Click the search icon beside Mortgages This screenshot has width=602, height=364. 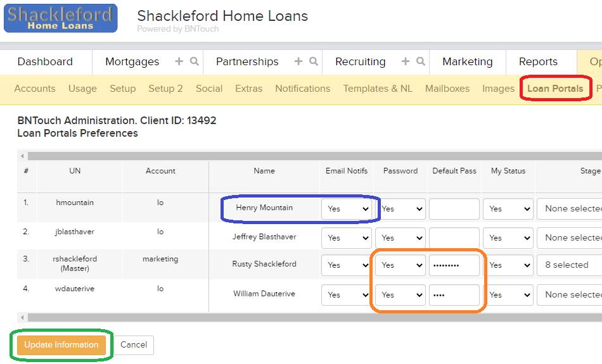(195, 61)
